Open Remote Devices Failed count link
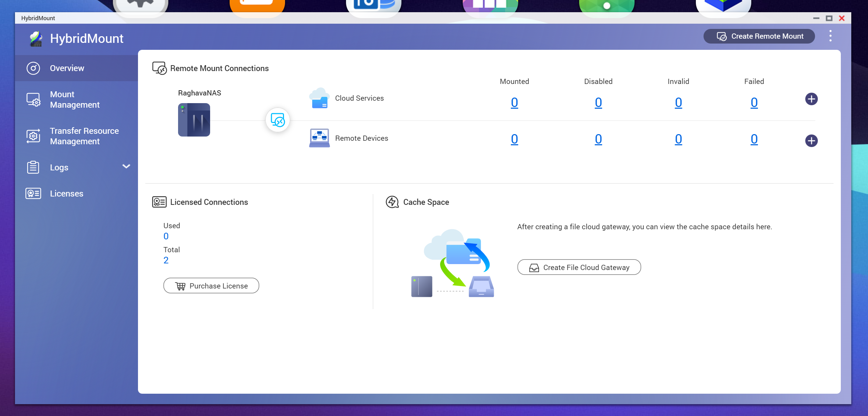Image resolution: width=868 pixels, height=416 pixels. point(754,139)
